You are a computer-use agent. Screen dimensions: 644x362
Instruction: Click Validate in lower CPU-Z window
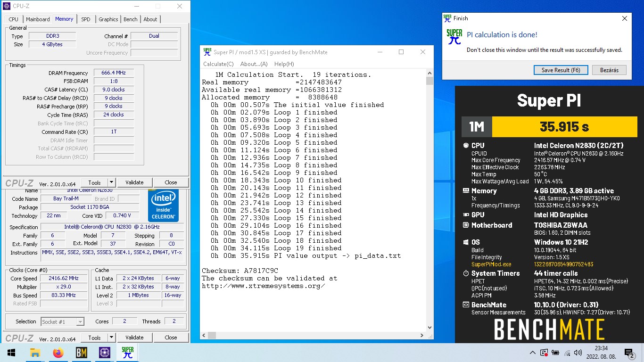coord(134,337)
